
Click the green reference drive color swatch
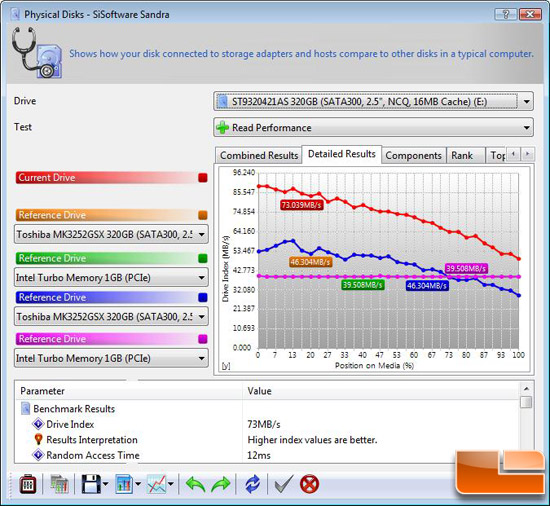(x=203, y=258)
